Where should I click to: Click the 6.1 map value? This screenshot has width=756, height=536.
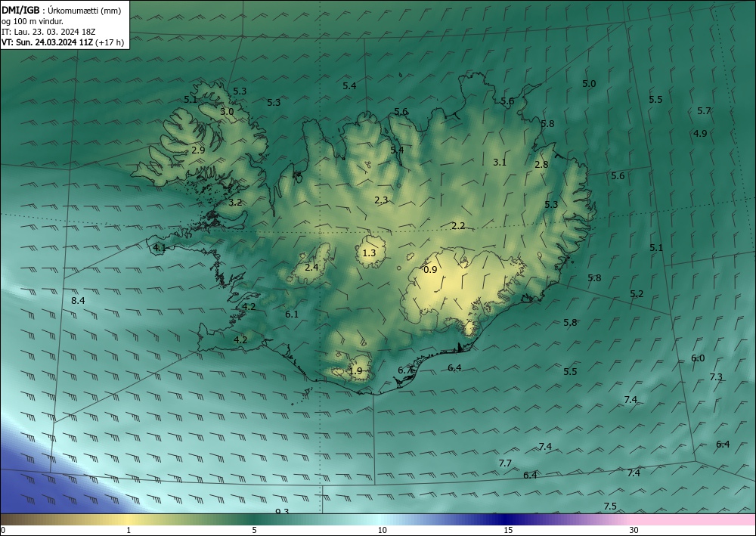coord(292,314)
